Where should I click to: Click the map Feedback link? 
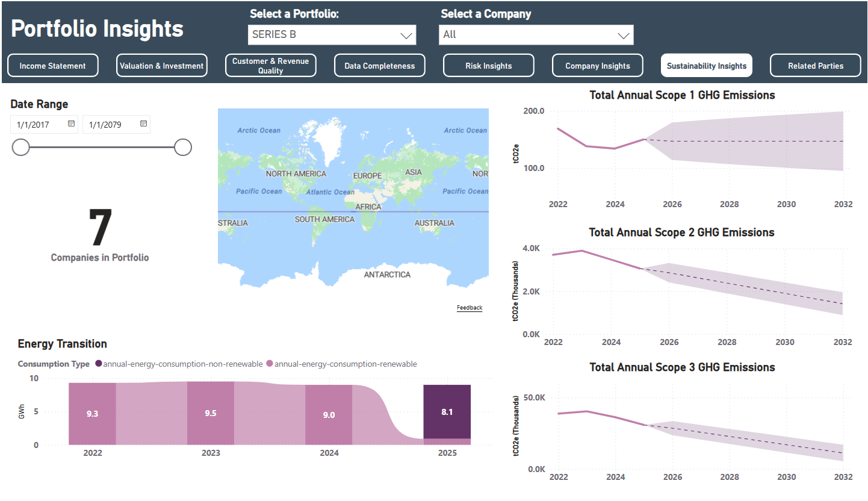[470, 308]
